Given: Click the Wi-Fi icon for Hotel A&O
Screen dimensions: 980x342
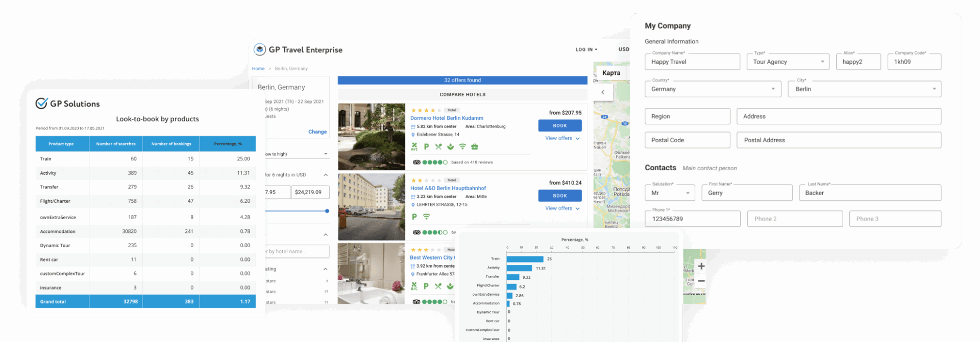Looking at the screenshot, I should [426, 217].
